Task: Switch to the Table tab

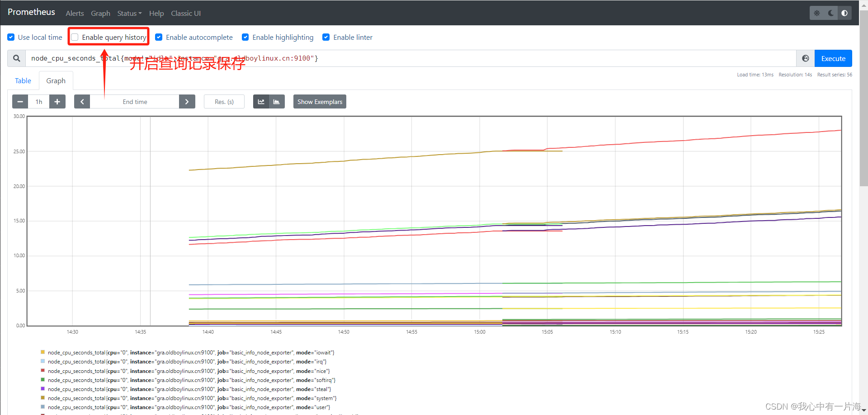Action: click(23, 80)
